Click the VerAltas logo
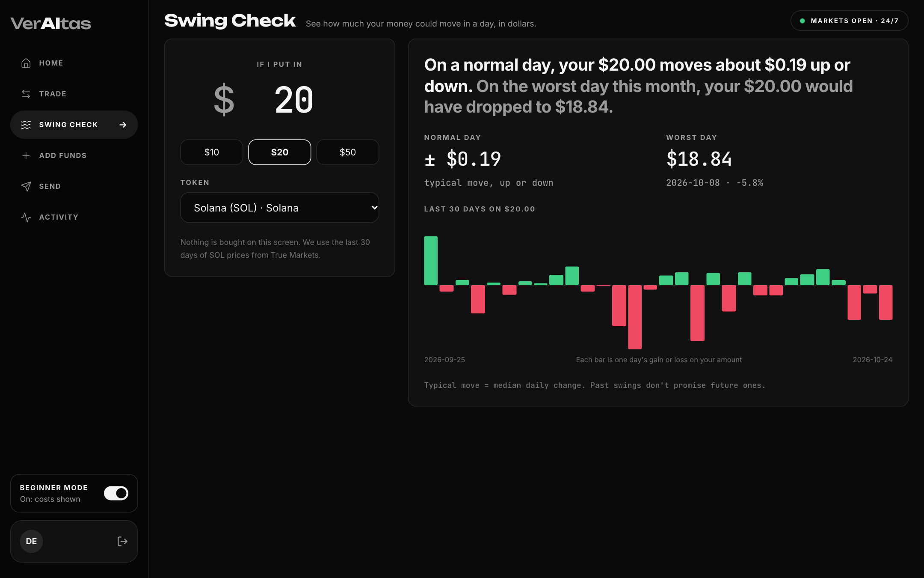 pos(50,24)
